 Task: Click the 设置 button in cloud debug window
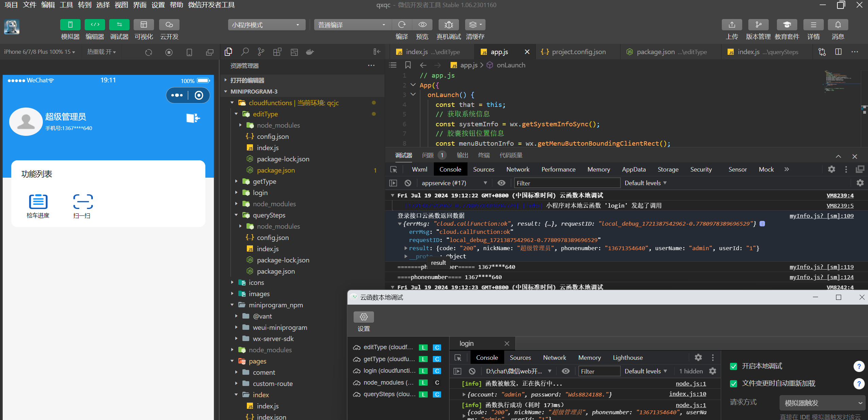click(x=363, y=317)
